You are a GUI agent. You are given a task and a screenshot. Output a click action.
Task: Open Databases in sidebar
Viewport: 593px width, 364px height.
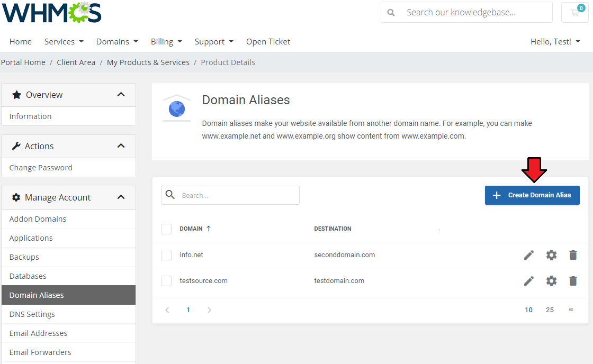click(68, 276)
